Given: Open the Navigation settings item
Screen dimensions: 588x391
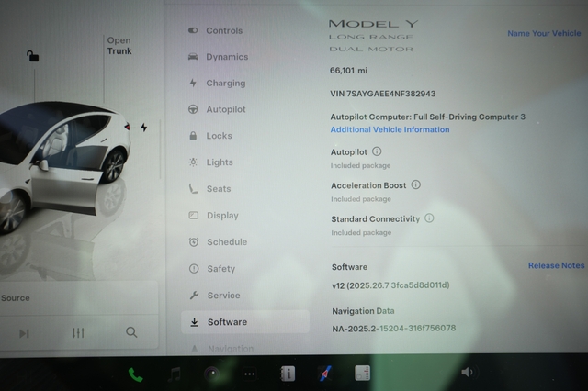Looking at the screenshot, I should 222,349.
